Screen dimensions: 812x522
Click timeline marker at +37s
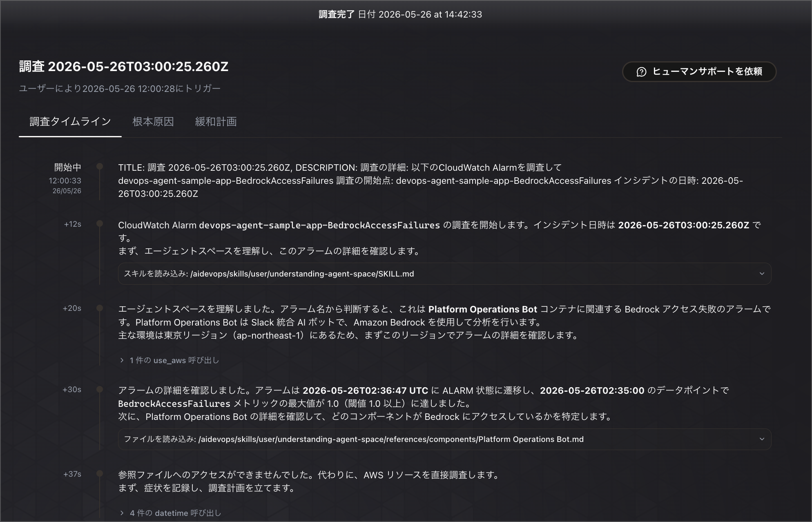[100, 474]
